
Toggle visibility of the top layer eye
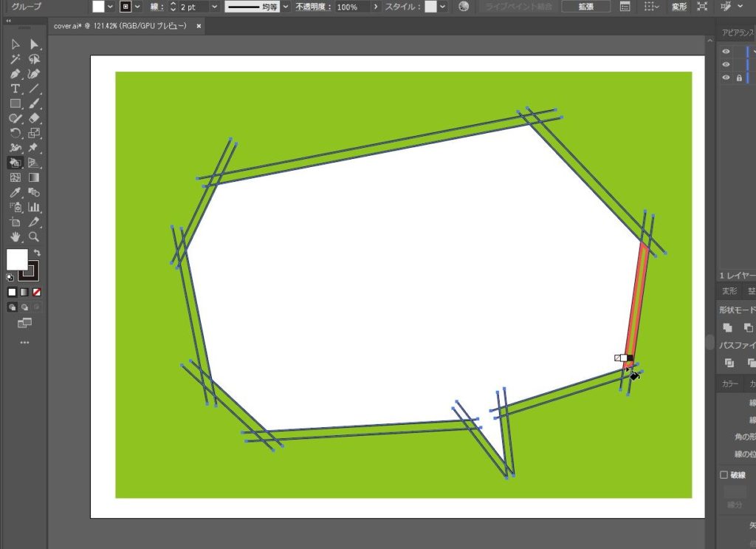pyautogui.click(x=726, y=52)
